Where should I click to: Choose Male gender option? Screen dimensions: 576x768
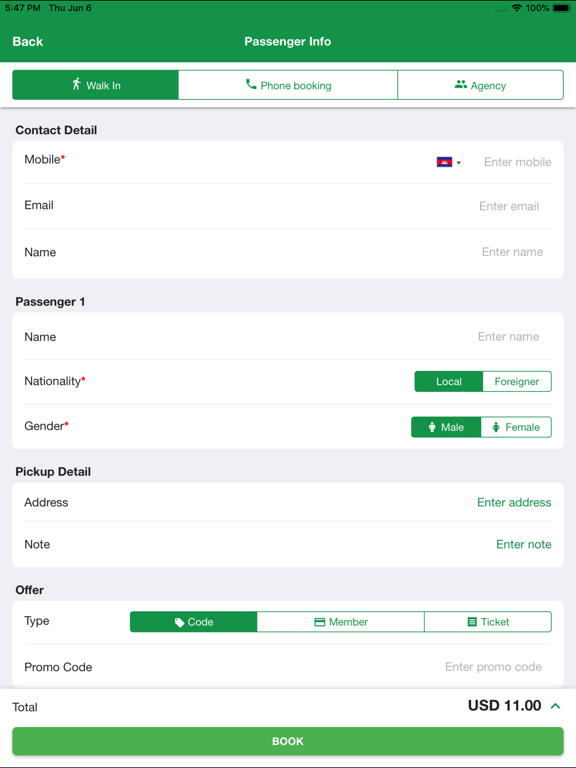[446, 427]
